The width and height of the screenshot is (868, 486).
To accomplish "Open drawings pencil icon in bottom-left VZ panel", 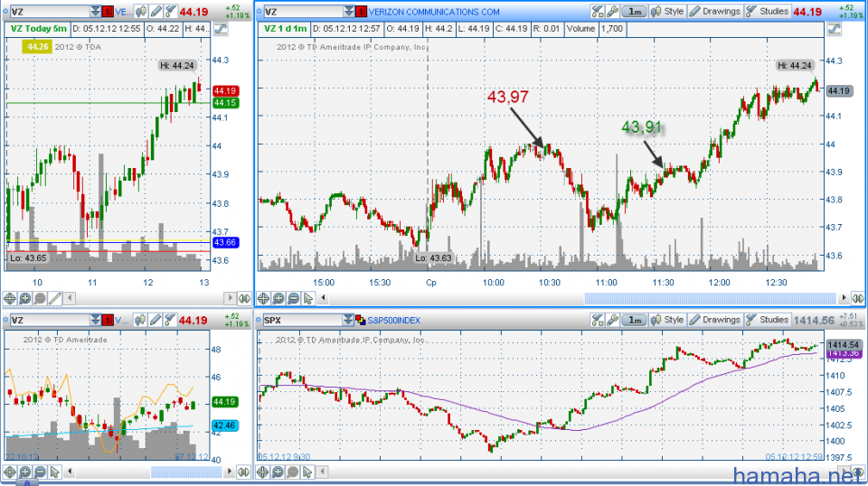I will [156, 320].
